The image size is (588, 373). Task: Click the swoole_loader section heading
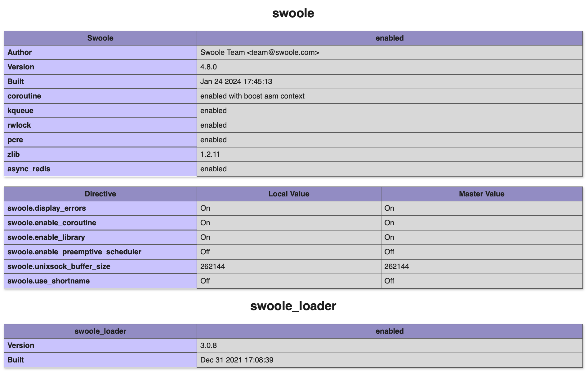293,306
